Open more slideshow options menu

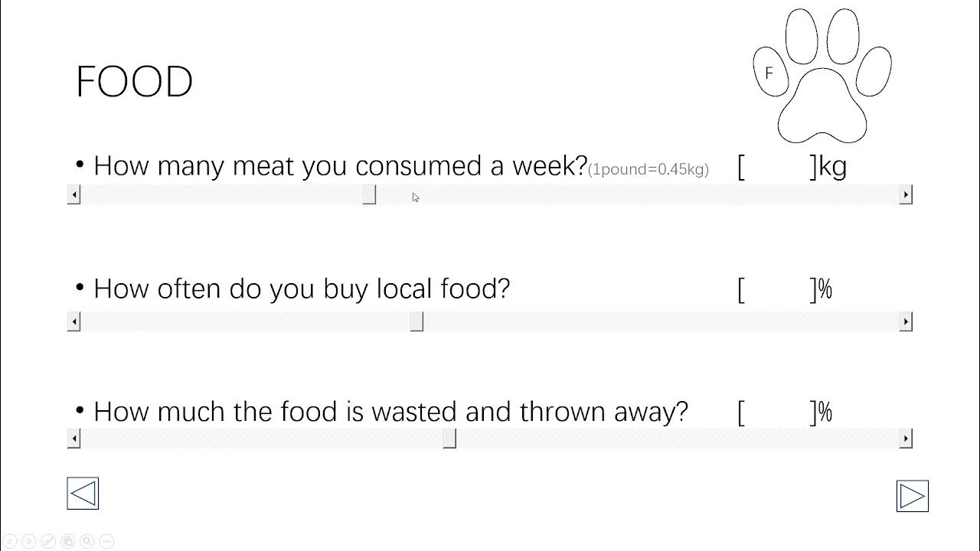click(x=106, y=542)
